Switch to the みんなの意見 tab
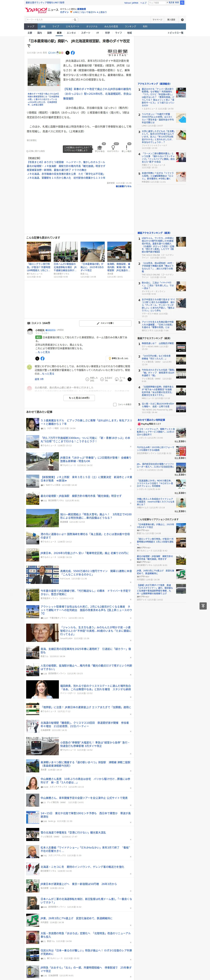 pyautogui.click(x=111, y=27)
